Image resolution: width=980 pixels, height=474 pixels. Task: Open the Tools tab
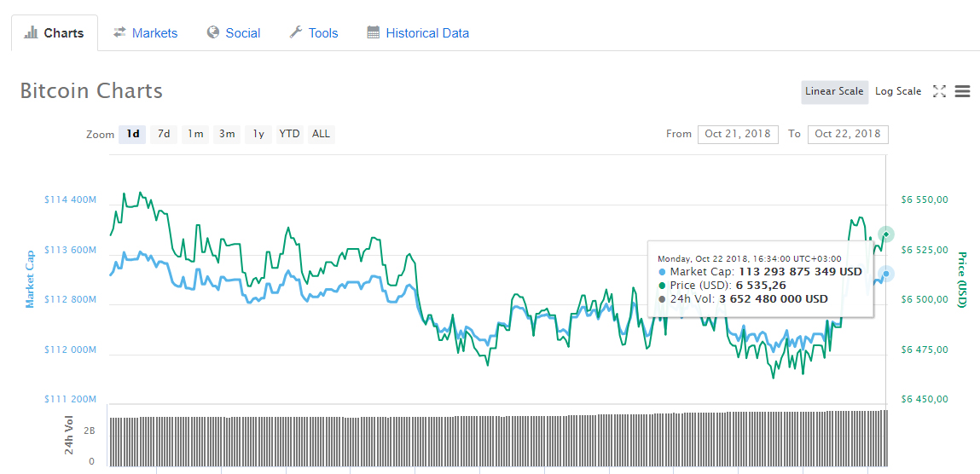(x=314, y=33)
